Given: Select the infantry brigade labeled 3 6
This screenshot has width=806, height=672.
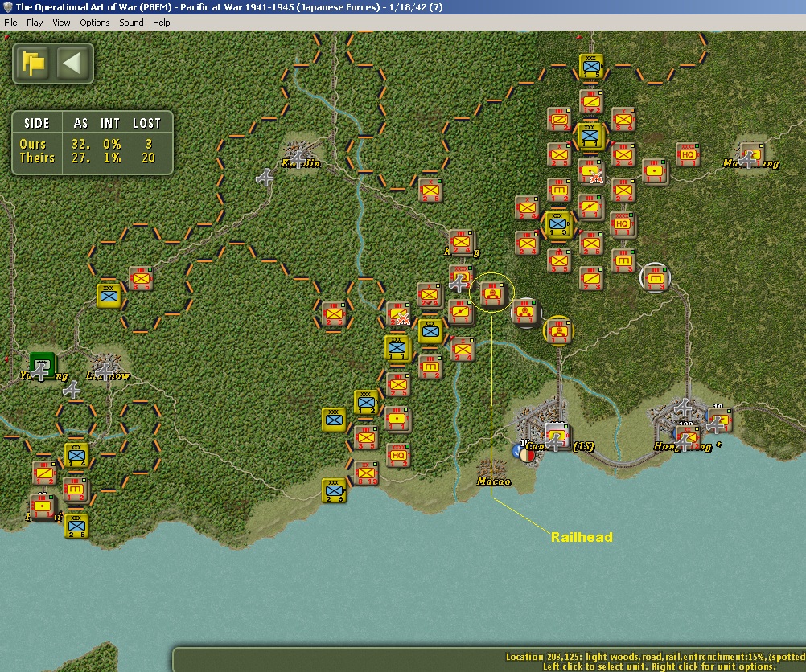Looking at the screenshot, I should click(623, 119).
